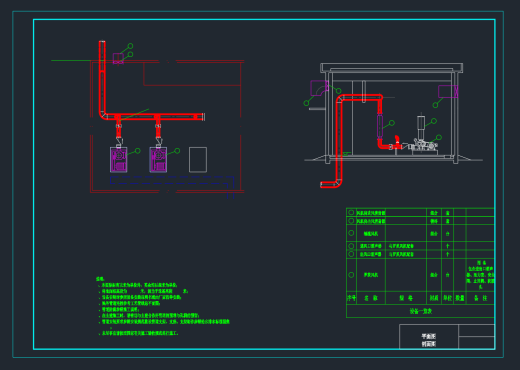
Task: Click the callout balloon beside the left plan blower
Action: [138, 151]
